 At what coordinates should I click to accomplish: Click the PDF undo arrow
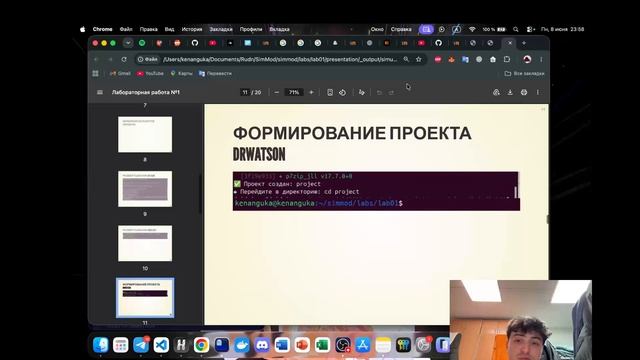[379, 92]
